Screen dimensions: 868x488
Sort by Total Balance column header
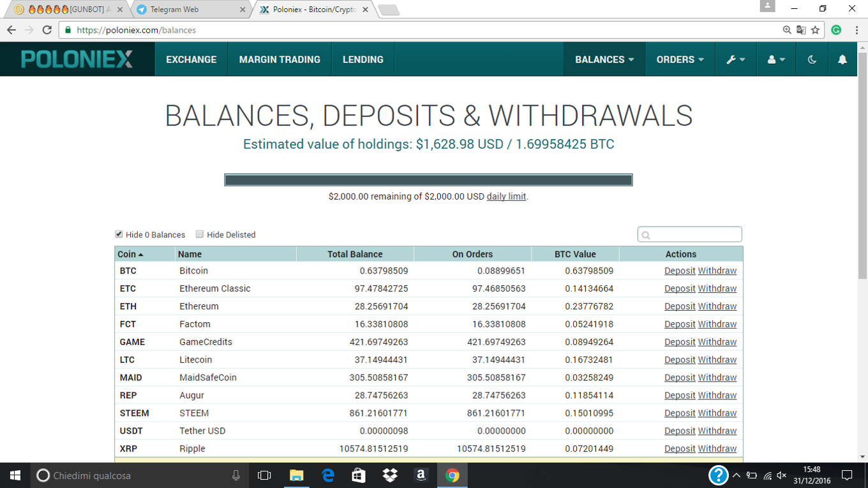pos(355,254)
